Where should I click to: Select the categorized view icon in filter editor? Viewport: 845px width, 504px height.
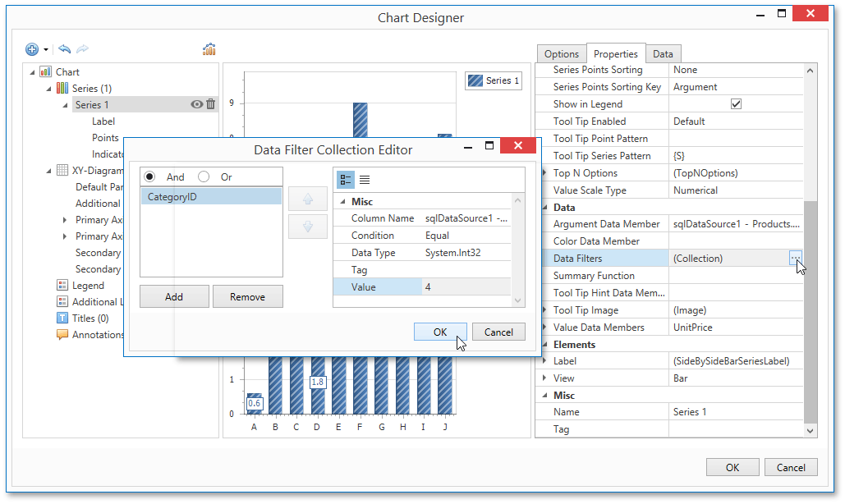(344, 179)
